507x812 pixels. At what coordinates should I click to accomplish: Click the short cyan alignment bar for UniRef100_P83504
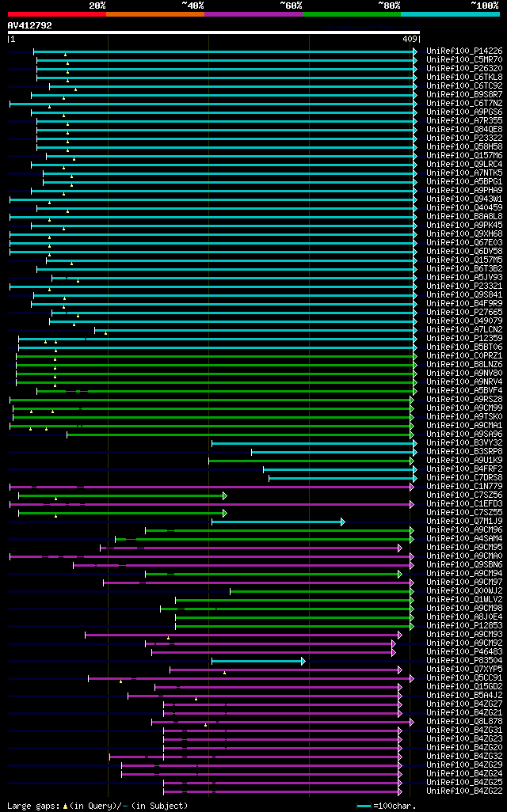[259, 662]
